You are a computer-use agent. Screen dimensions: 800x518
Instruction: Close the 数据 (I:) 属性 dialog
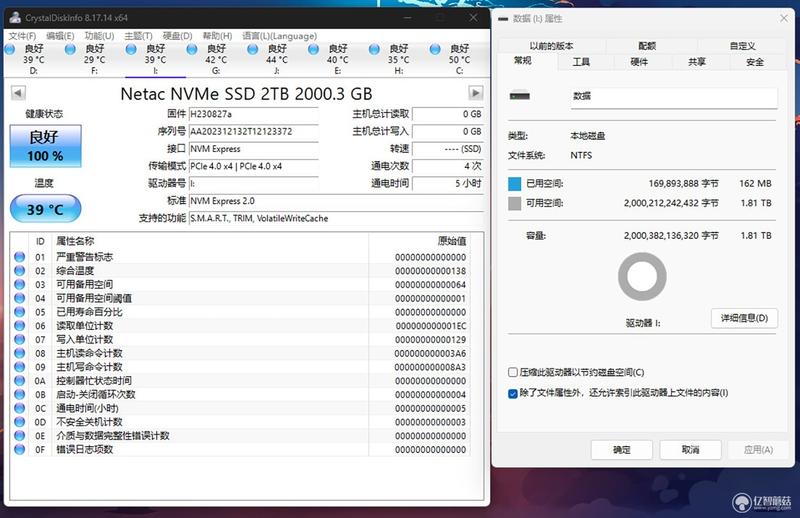tap(784, 18)
